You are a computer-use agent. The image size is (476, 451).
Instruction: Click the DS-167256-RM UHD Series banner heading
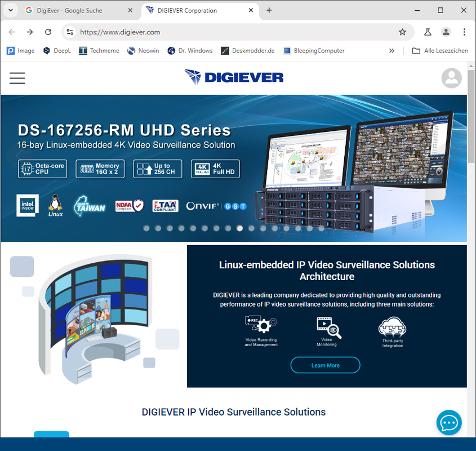(x=124, y=130)
